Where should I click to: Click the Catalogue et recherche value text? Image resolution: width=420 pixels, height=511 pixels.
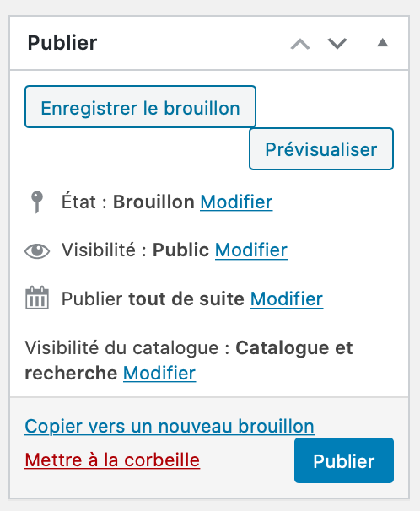[189, 360]
